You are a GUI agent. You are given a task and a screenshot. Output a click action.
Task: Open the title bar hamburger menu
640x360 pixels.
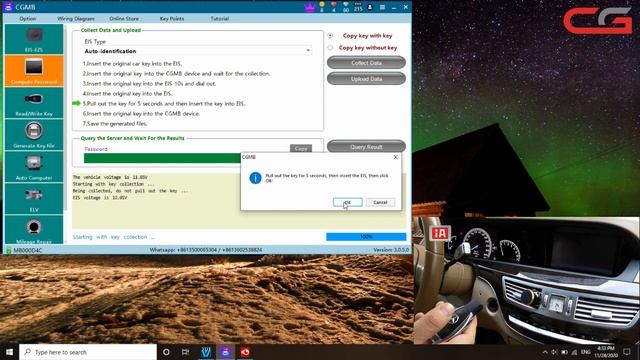pos(382,7)
